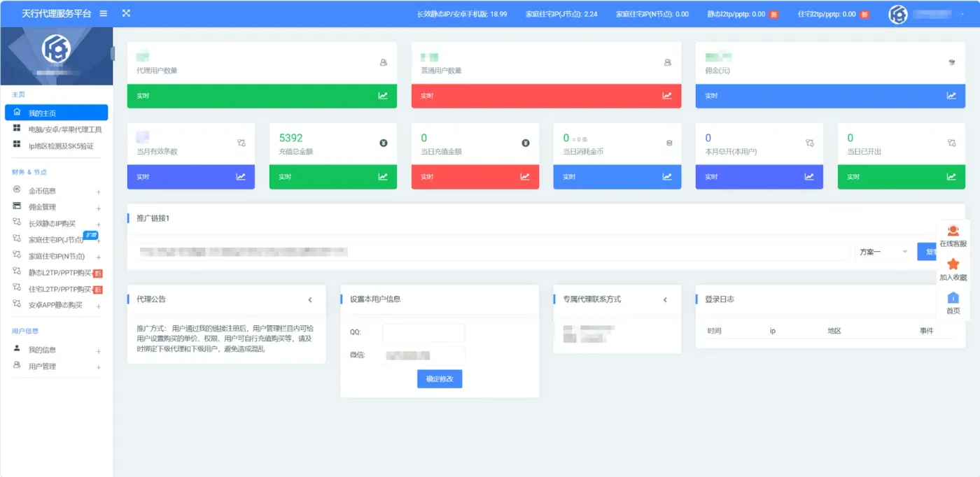Click the fullscreen expand icon in header
The width and height of the screenshot is (980, 477).
[x=126, y=13]
